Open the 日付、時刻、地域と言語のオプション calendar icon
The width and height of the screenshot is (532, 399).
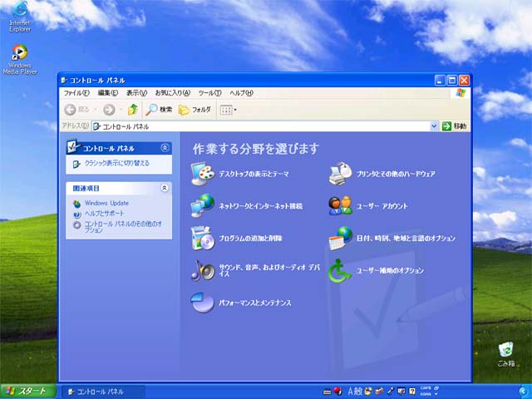pos(340,239)
